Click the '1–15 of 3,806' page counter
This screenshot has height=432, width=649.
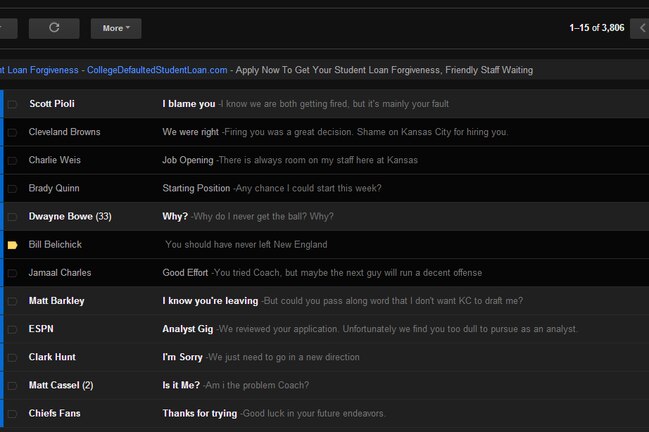point(597,28)
